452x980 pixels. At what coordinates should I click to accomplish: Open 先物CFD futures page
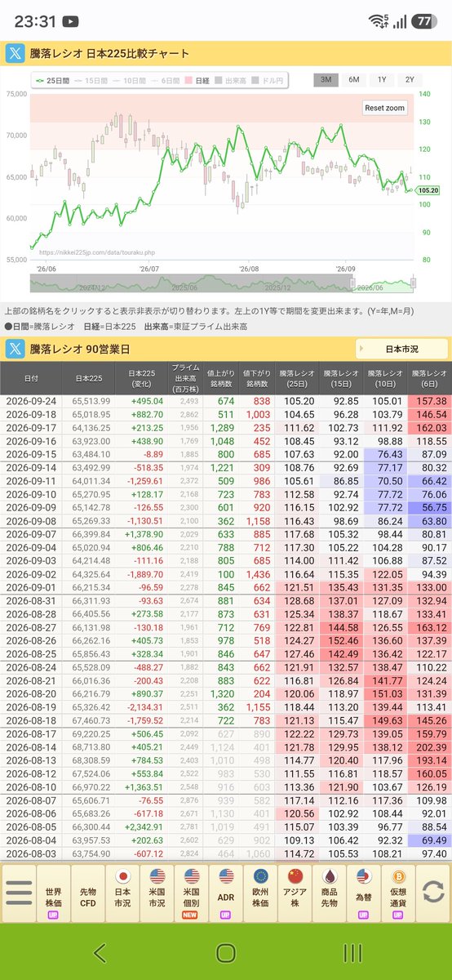click(88, 893)
